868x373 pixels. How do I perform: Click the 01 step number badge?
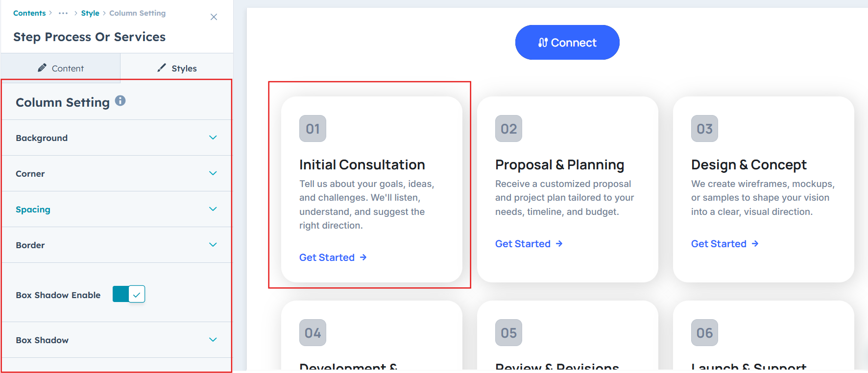click(x=313, y=129)
